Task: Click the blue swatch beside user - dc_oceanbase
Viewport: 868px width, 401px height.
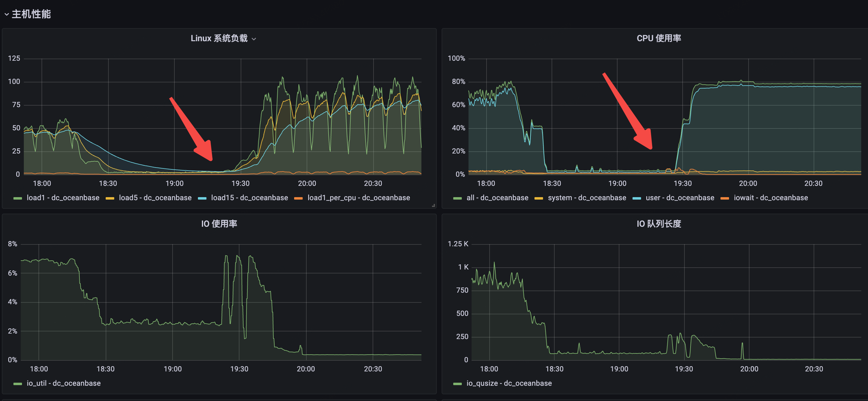Action: tap(636, 198)
